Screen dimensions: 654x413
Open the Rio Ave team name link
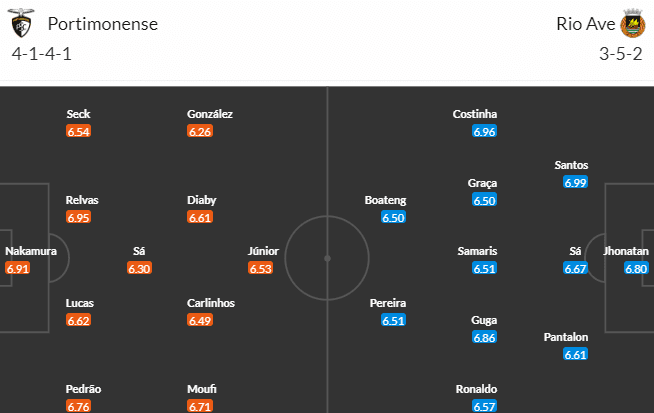coord(584,24)
